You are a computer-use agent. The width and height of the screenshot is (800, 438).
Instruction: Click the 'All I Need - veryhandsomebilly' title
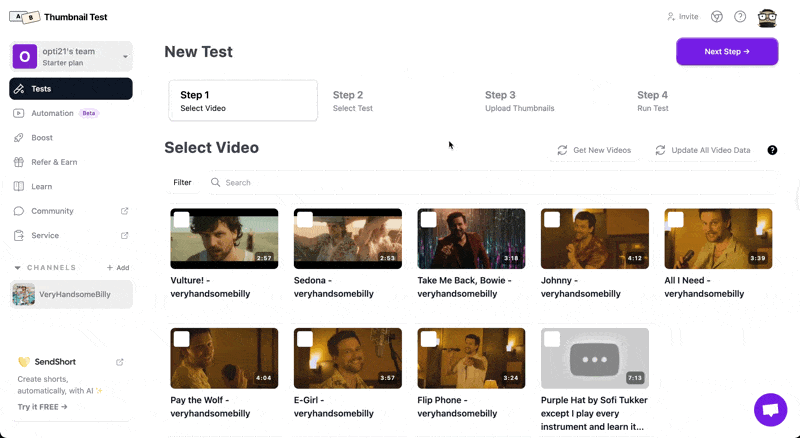point(704,287)
